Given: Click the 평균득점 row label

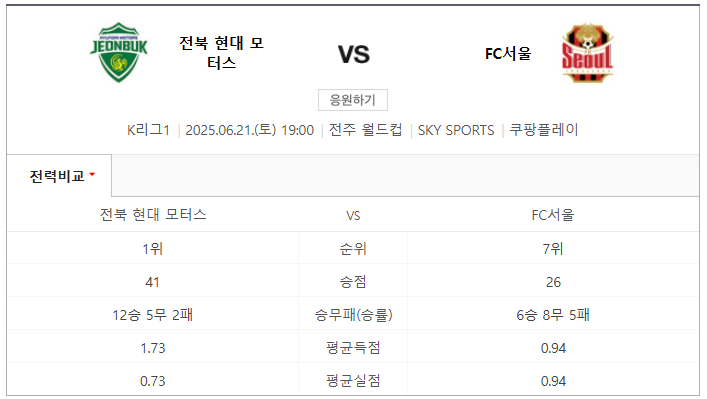Looking at the screenshot, I should coord(353,348).
